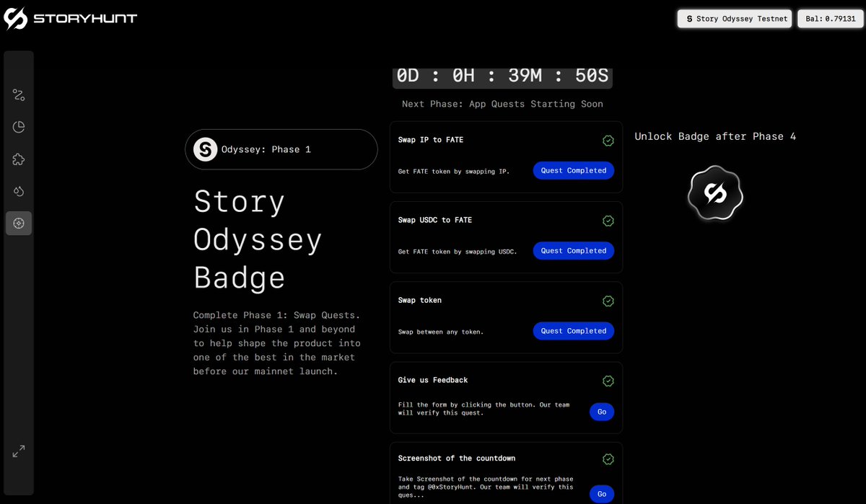Click the StoryHunt logo in the header
866x504 pixels.
pos(70,19)
